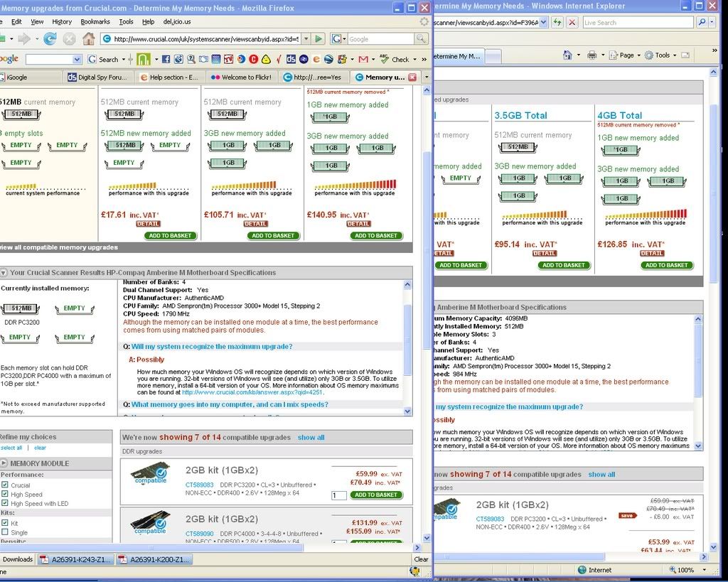Click the Facebook bookmark icon in toolbar
This screenshot has width=728, height=582.
pos(166,59)
